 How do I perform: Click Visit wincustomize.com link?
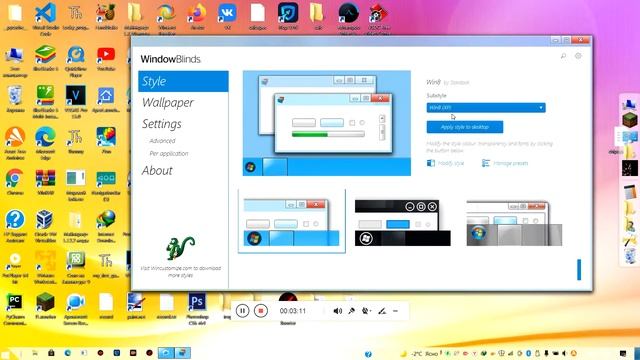(x=180, y=272)
